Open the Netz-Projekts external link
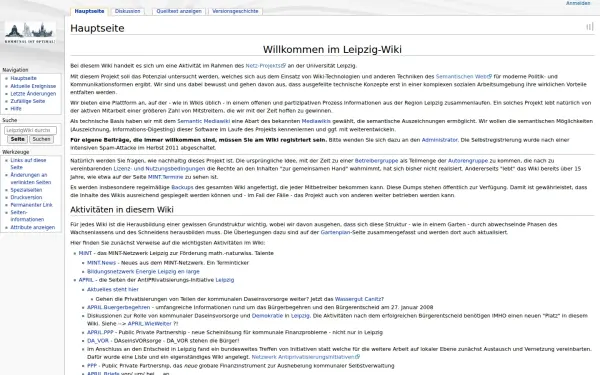This screenshot has width=600, height=375. coord(265,66)
